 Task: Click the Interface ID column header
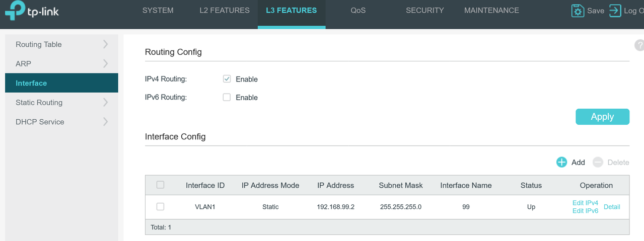[x=205, y=185]
